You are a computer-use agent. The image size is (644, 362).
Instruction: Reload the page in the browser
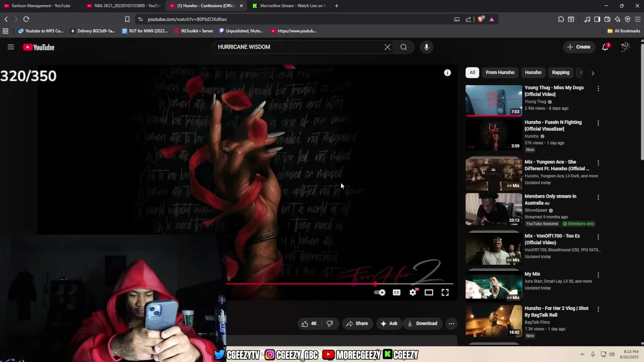[26, 19]
